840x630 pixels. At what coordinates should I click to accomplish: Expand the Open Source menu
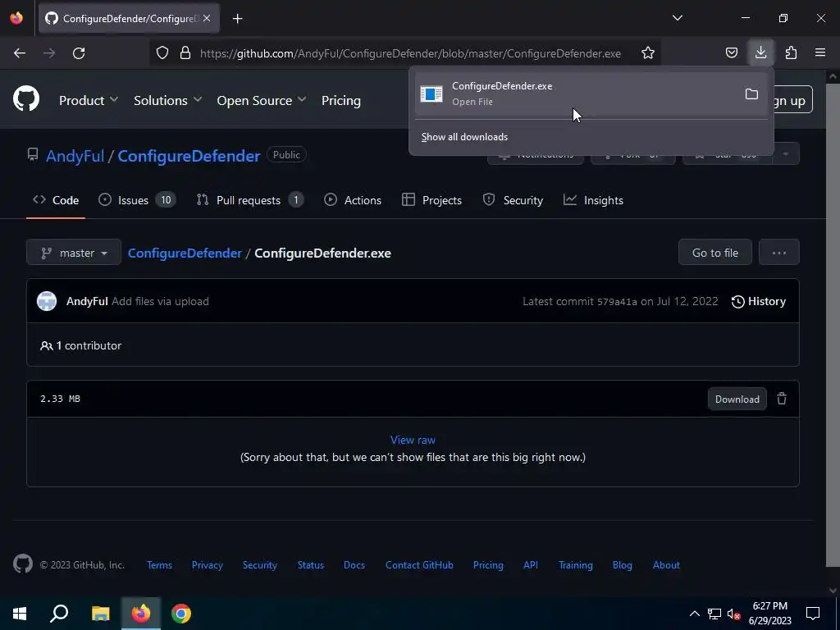point(262,100)
